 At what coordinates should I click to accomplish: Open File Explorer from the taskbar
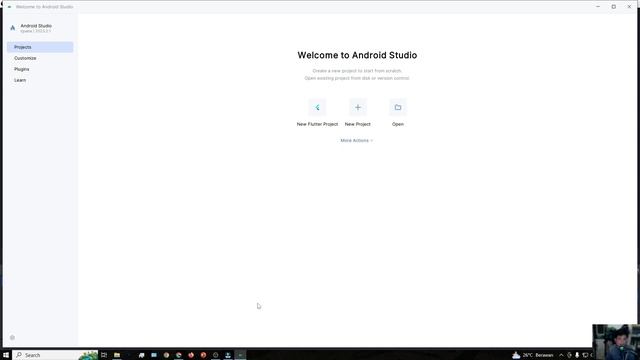pos(117,355)
